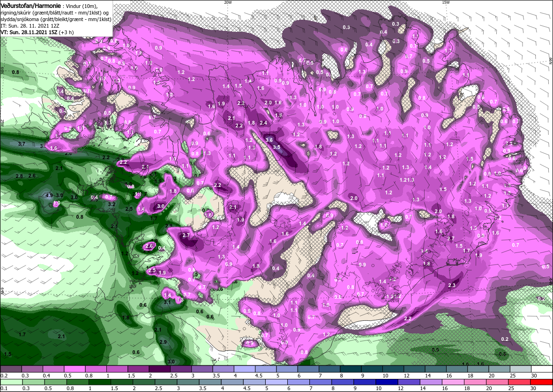Select the '2.3' value near the southeast coast

click(x=451, y=286)
